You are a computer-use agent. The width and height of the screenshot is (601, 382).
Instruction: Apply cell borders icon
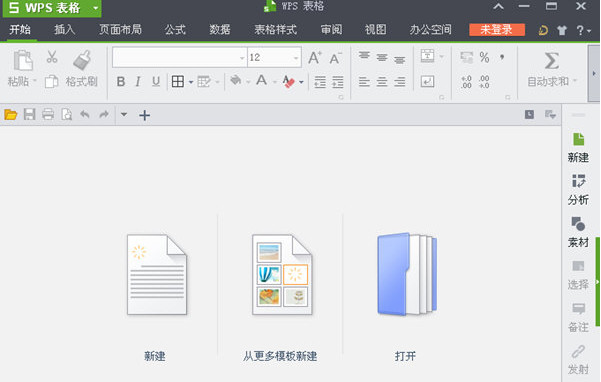pos(177,81)
